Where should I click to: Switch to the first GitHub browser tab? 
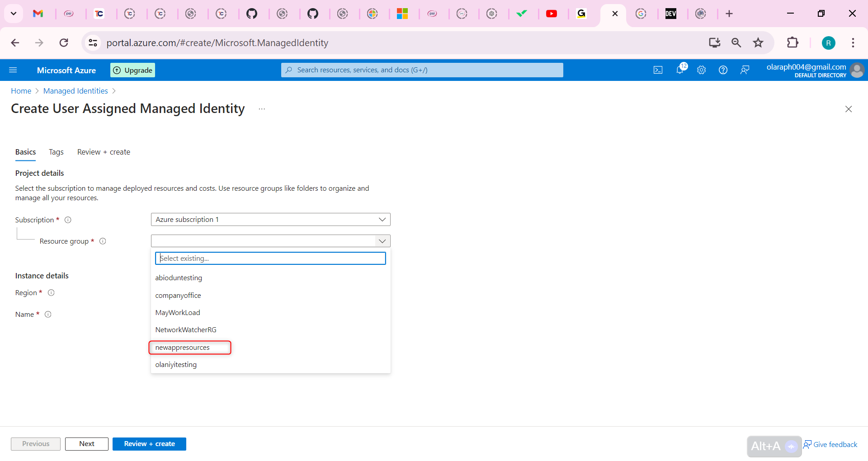(252, 14)
